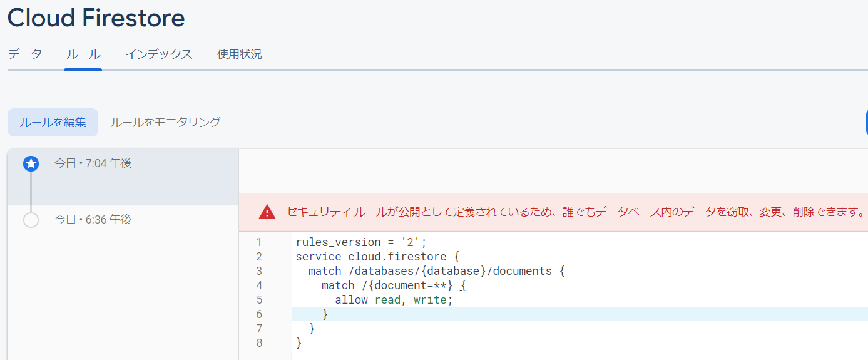The width and height of the screenshot is (868, 360).
Task: Click the blue star icon of current rules version
Action: click(31, 164)
